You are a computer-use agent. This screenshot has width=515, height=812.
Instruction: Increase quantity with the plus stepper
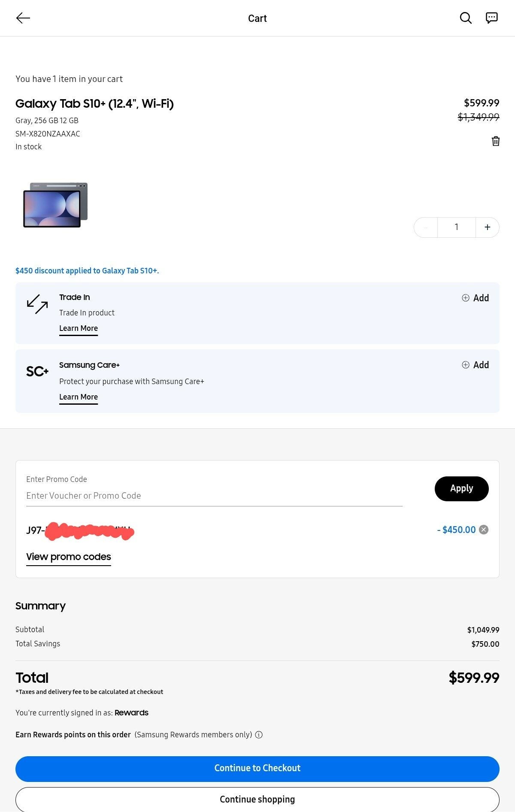[488, 227]
